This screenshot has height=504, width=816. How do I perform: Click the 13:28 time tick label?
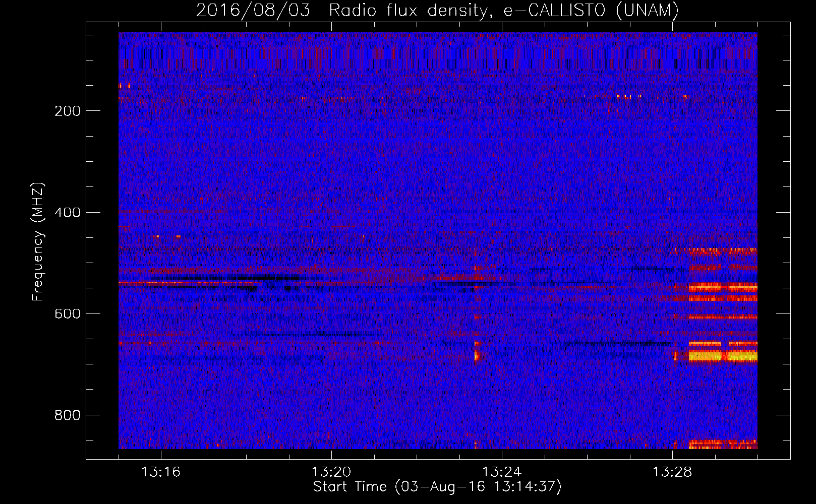[x=672, y=472]
